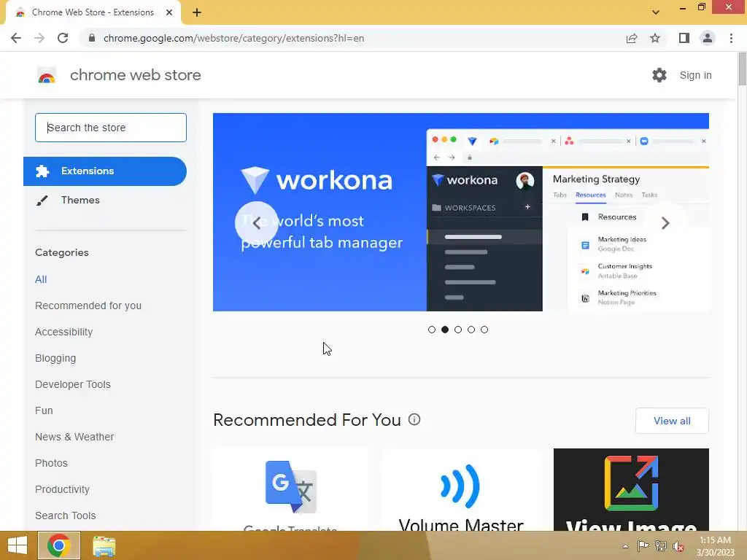Show next carousel slide

click(665, 223)
